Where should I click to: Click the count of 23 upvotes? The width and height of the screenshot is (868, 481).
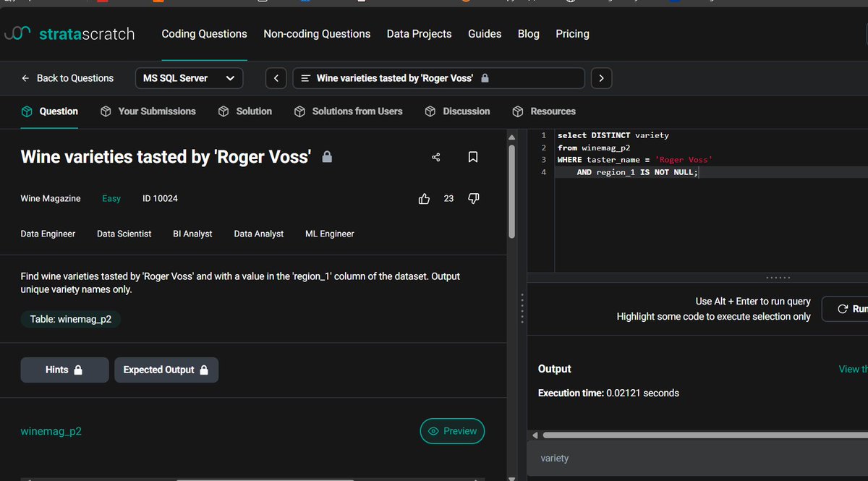pos(448,198)
